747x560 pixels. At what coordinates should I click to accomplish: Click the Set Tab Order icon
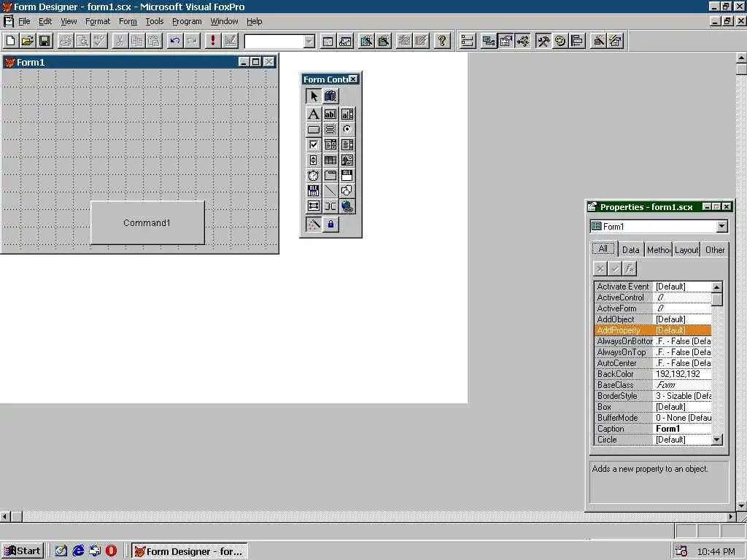tap(468, 41)
